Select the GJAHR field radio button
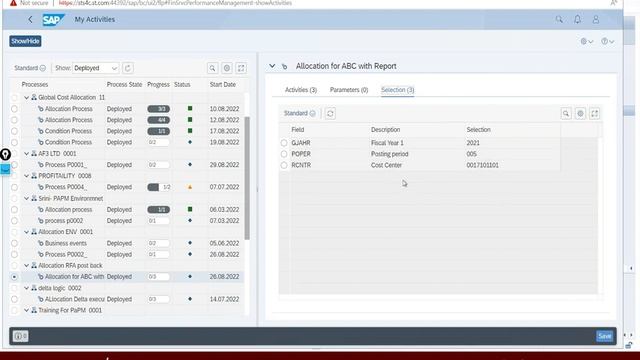640x360 pixels. tap(284, 143)
